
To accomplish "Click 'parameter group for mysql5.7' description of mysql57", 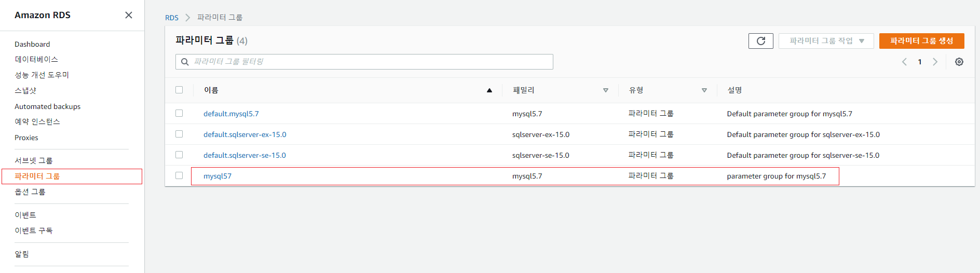I will pos(776,176).
